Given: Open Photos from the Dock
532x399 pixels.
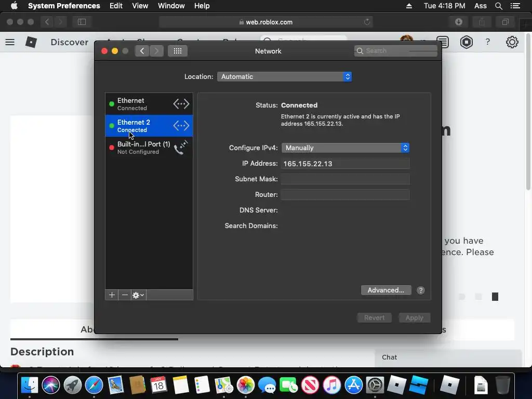Looking at the screenshot, I should coord(245,385).
